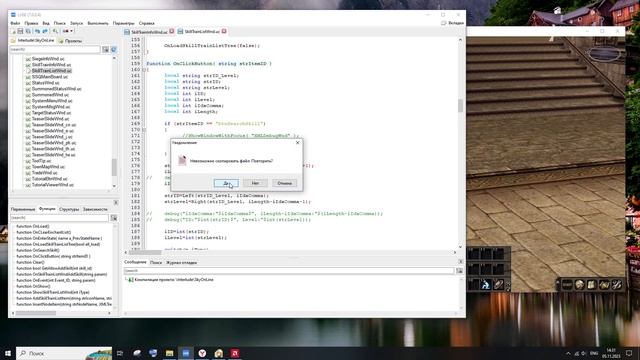
Task: Click the new file toolbar icon
Action: [x=13, y=31]
